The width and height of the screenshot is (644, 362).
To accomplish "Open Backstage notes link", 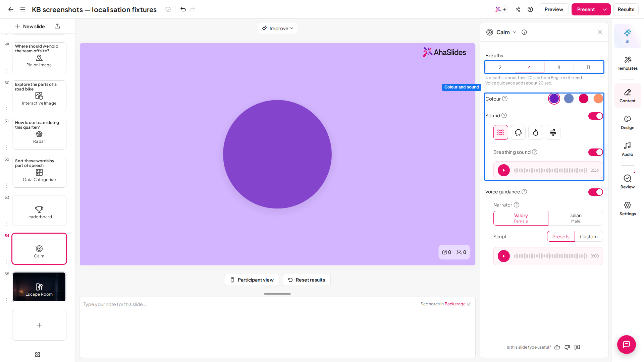I will click(458, 304).
